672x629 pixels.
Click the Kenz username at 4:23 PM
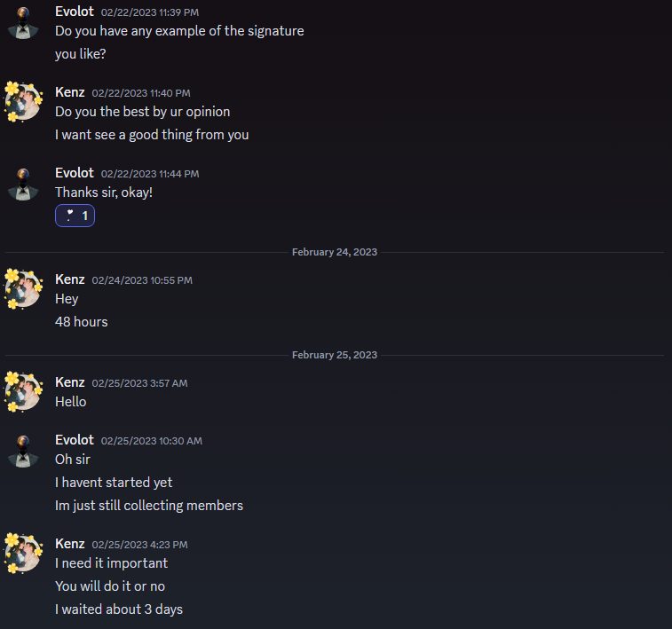coord(70,543)
